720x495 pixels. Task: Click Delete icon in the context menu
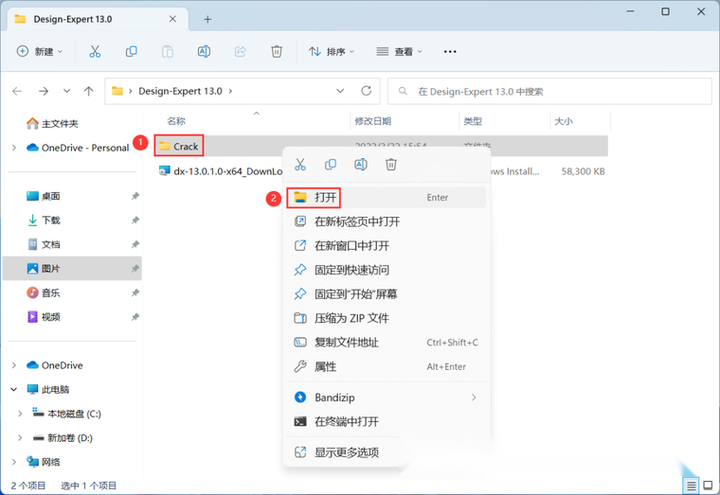tap(391, 164)
